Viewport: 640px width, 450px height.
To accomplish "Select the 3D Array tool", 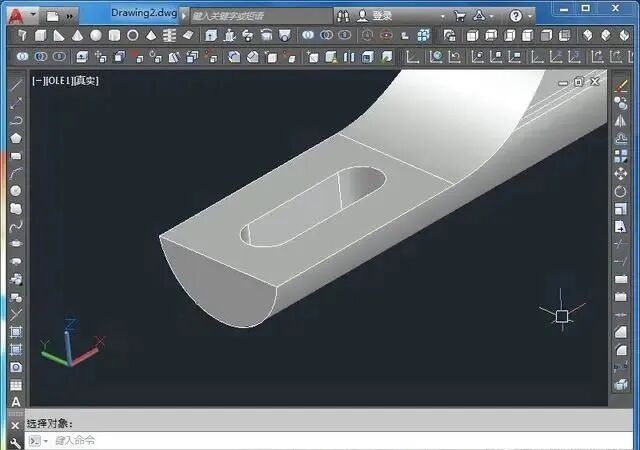I will 423,36.
